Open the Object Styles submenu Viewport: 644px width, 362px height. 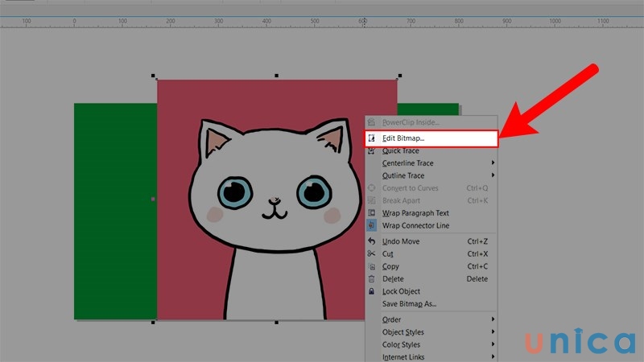402,332
